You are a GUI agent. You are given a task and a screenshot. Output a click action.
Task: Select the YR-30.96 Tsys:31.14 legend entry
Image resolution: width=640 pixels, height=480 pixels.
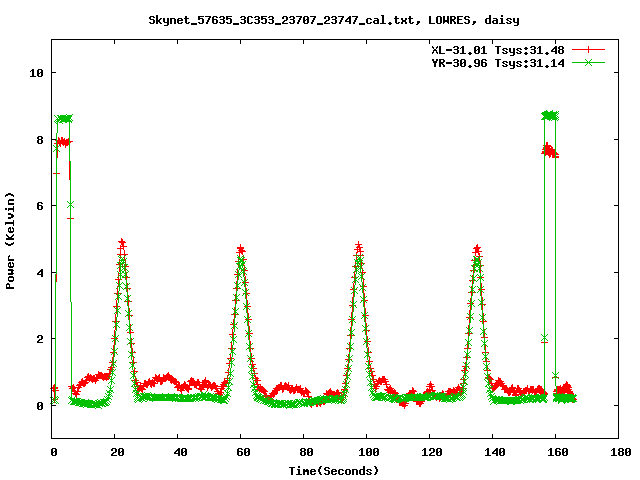(498, 63)
